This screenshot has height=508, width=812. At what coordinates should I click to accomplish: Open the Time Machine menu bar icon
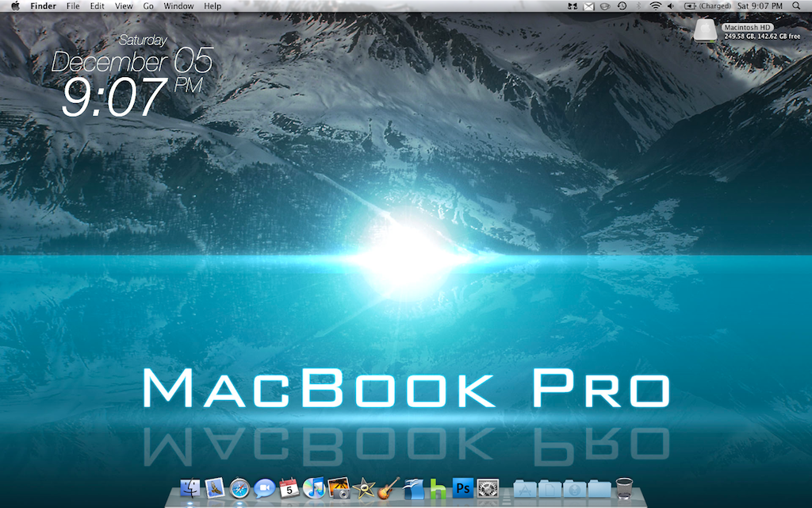(622, 6)
